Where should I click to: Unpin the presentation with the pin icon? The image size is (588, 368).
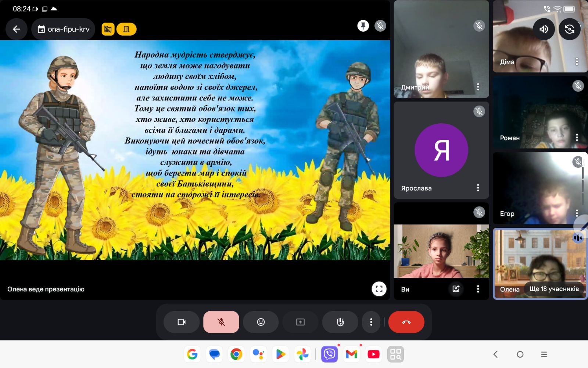363,26
